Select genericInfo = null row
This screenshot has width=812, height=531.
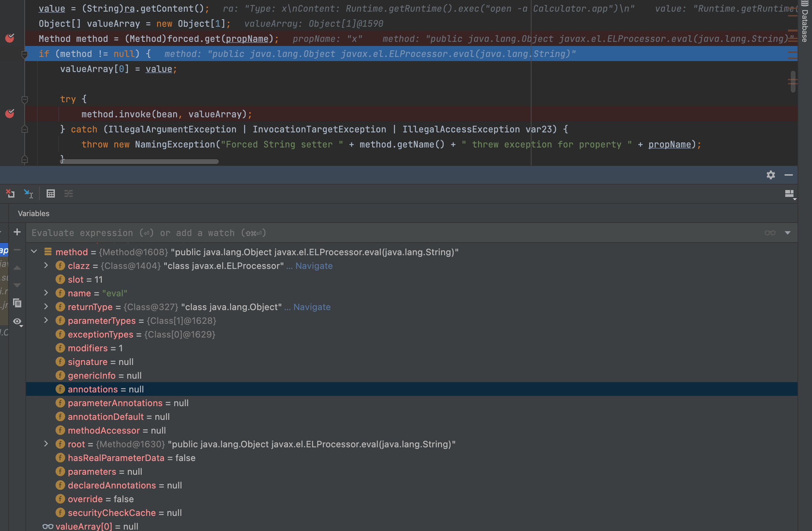pos(411,376)
